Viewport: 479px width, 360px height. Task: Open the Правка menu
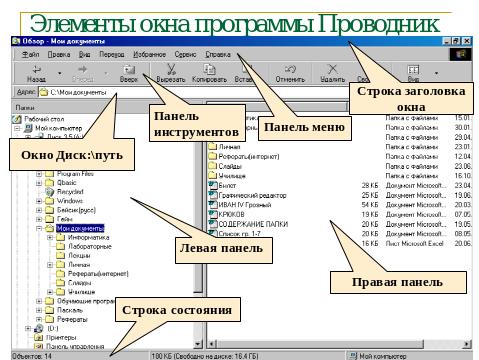click(59, 54)
